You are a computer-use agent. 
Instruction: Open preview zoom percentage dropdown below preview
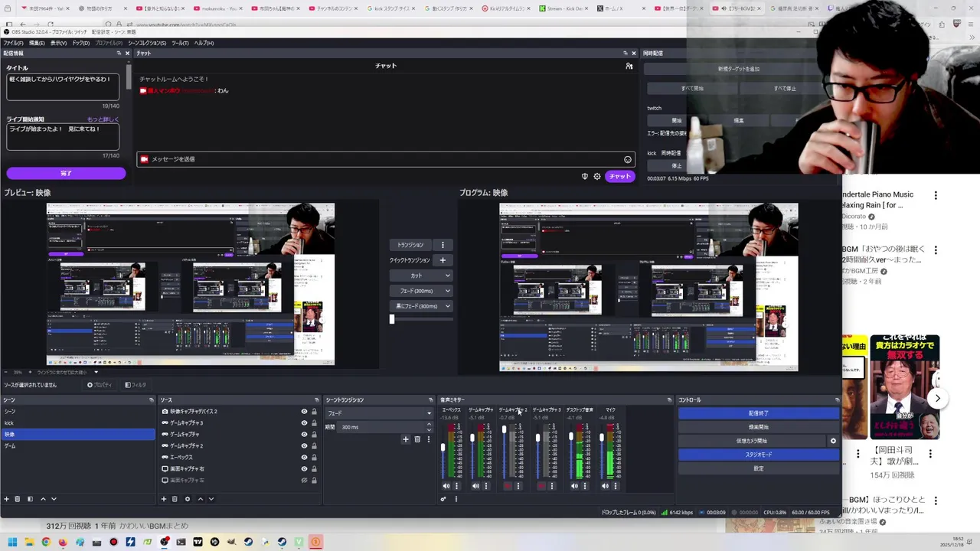click(96, 373)
